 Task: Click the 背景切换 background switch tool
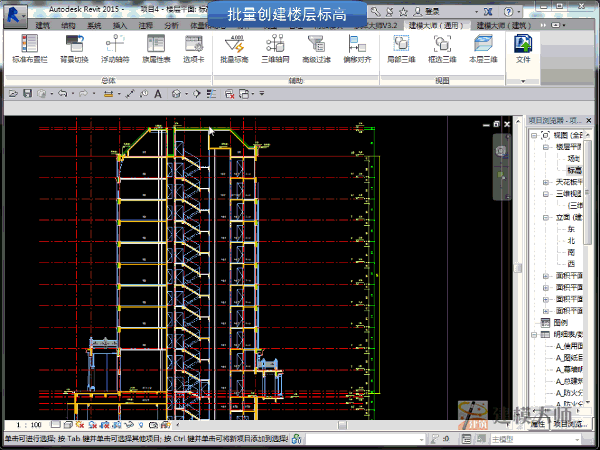[x=74, y=49]
